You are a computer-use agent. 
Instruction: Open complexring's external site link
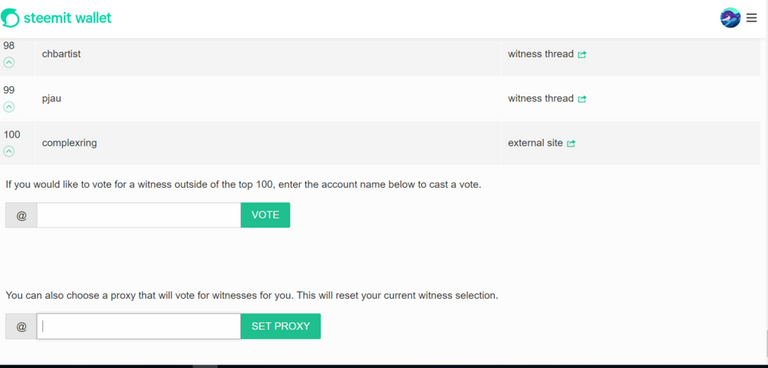(535, 144)
